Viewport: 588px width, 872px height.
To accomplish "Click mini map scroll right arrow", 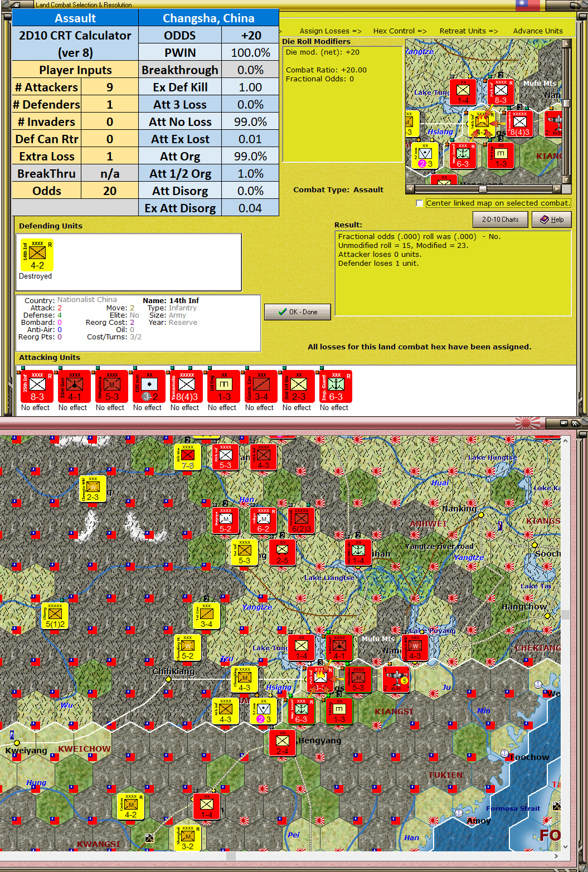I will tap(557, 189).
